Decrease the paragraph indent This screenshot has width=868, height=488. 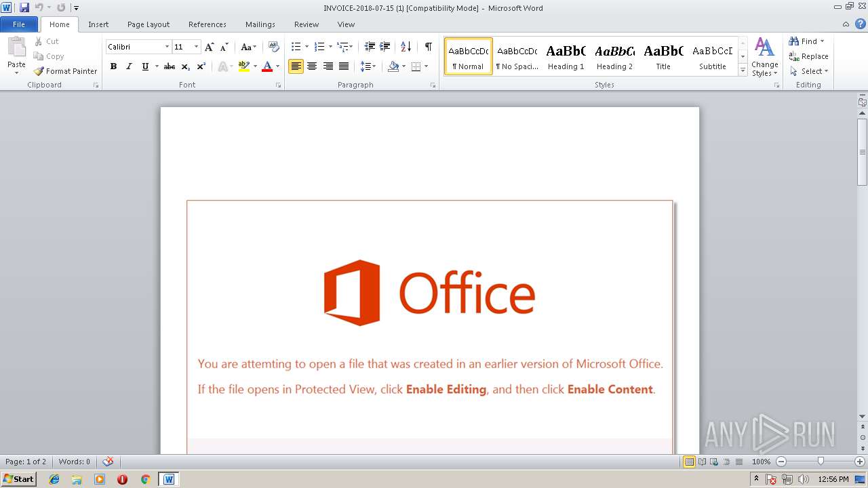370,47
